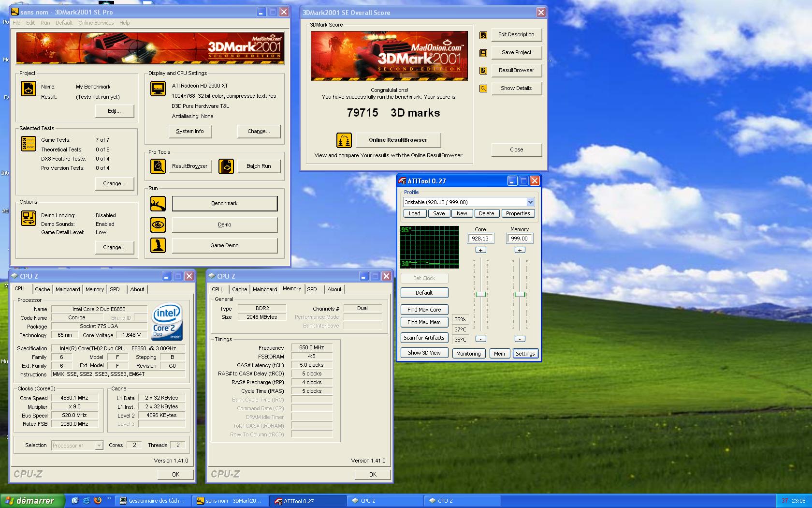
Task: Click ATITool Settings button
Action: click(525, 354)
